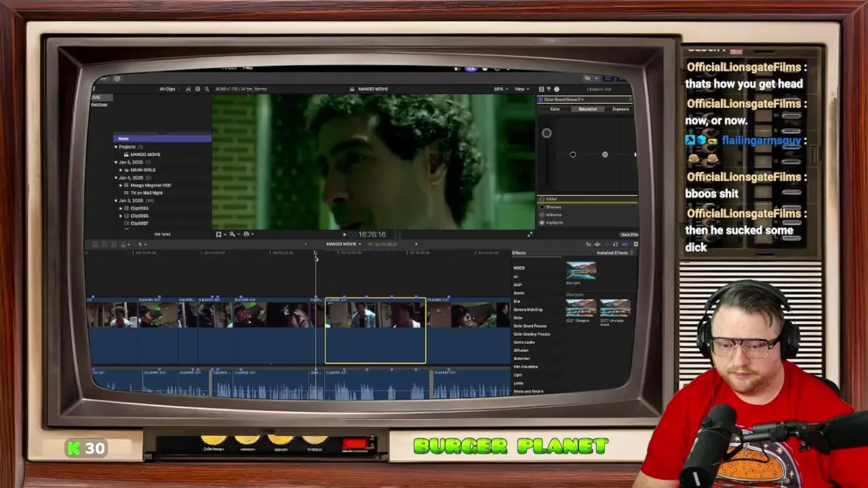Open the background tasks checkmark icon
868x488 pixels.
117,79
